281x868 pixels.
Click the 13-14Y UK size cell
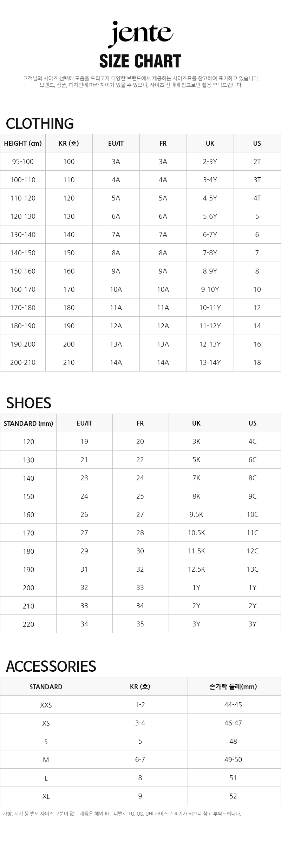210,362
